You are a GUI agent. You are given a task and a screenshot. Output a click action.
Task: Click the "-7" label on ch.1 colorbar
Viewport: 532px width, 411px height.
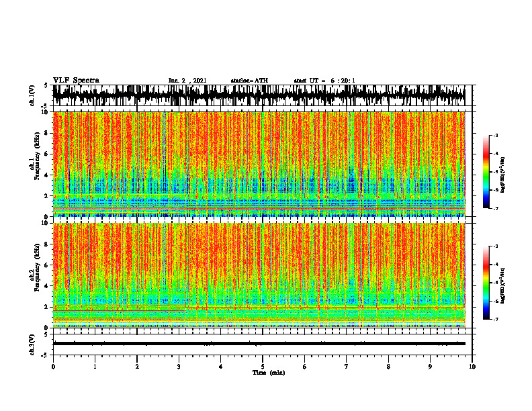496,208
